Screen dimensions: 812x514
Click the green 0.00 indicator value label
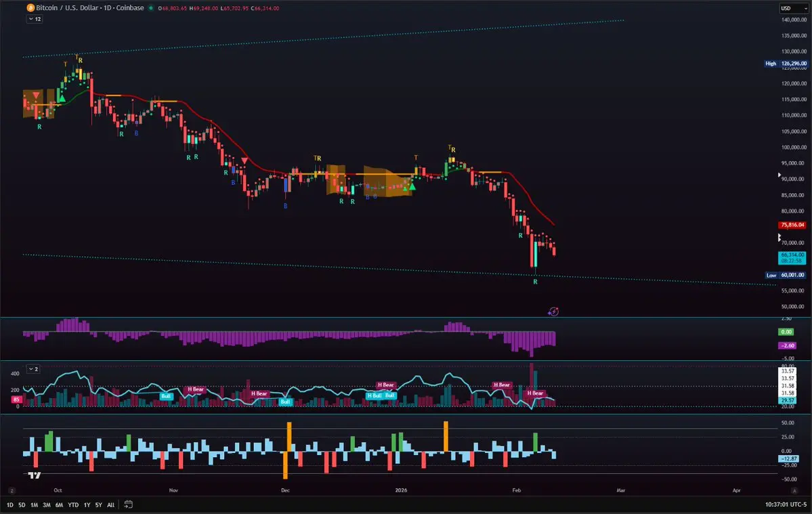(787, 332)
